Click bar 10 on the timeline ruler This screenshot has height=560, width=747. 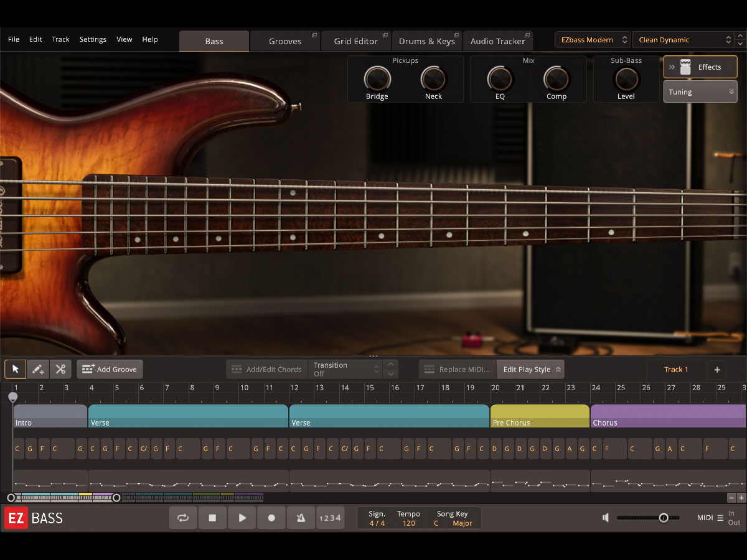(244, 388)
